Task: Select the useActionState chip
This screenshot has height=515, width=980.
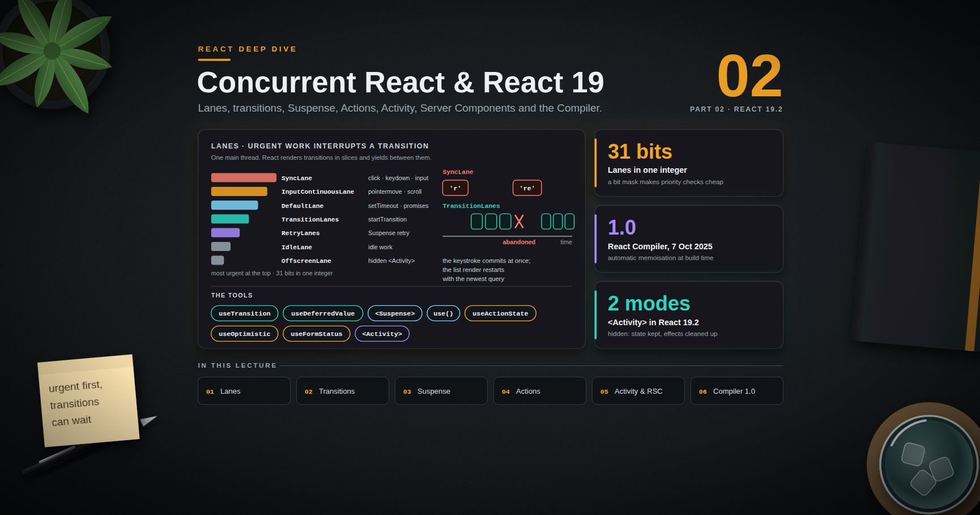Action: tap(500, 313)
